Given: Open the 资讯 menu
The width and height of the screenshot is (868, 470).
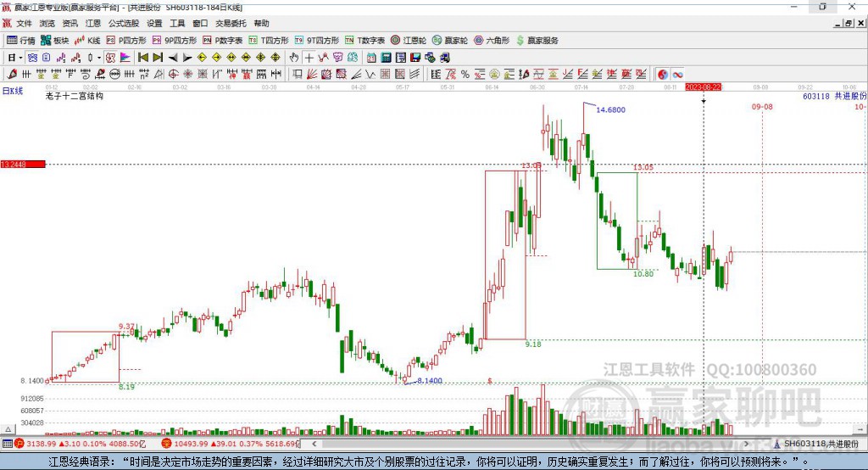Looking at the screenshot, I should pyautogui.click(x=70, y=23).
